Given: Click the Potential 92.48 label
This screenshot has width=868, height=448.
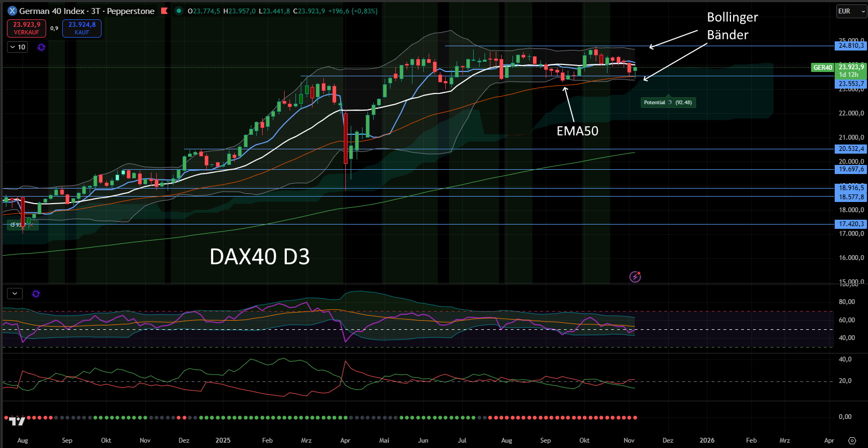Looking at the screenshot, I should pyautogui.click(x=668, y=103).
